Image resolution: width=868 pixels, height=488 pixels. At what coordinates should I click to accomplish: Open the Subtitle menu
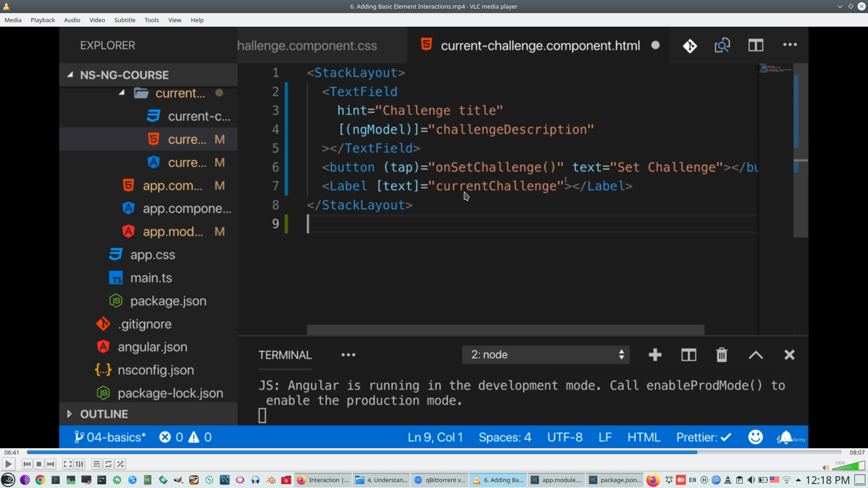pyautogui.click(x=124, y=20)
